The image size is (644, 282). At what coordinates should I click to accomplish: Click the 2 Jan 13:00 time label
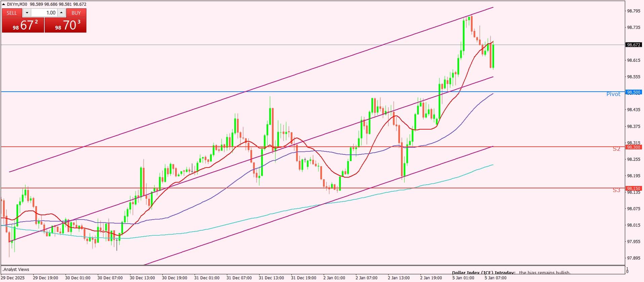click(x=399, y=278)
